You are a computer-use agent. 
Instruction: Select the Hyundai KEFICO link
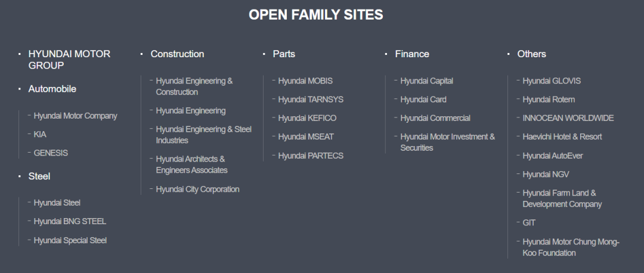(x=307, y=118)
